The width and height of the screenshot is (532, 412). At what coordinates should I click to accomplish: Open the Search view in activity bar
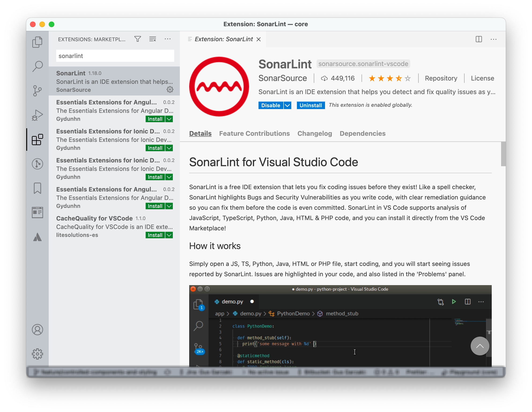[x=37, y=66]
